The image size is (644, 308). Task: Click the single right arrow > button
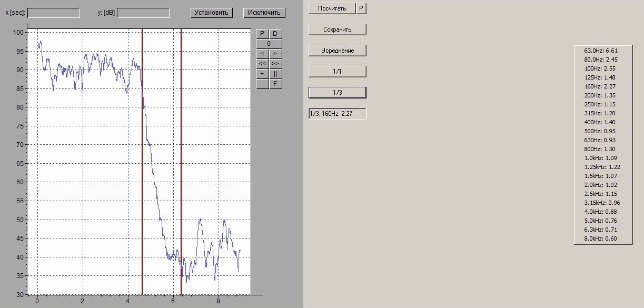(x=275, y=54)
